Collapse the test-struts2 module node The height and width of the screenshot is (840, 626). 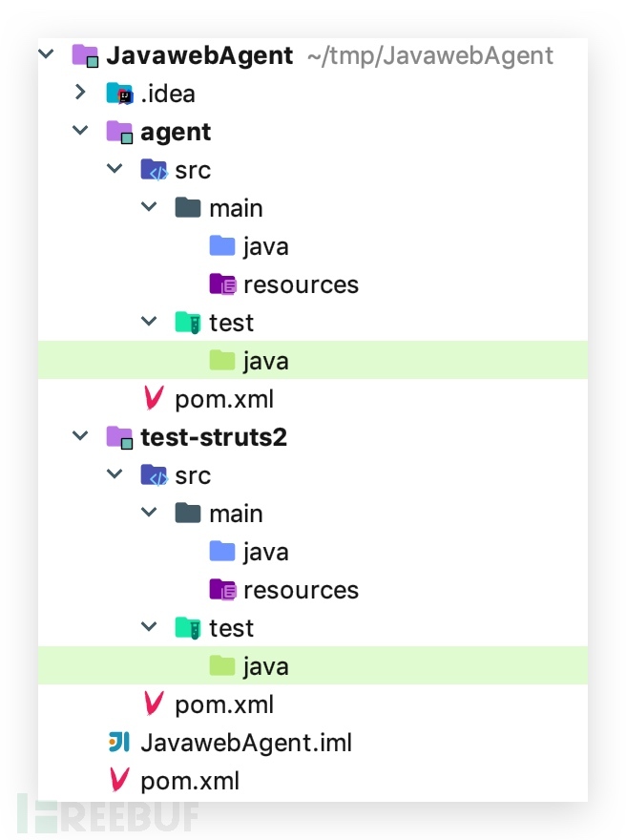pyautogui.click(x=81, y=437)
